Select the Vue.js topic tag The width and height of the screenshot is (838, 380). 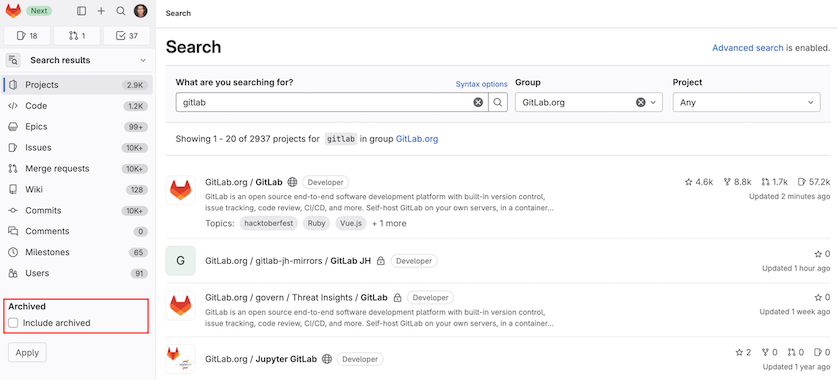pos(351,223)
